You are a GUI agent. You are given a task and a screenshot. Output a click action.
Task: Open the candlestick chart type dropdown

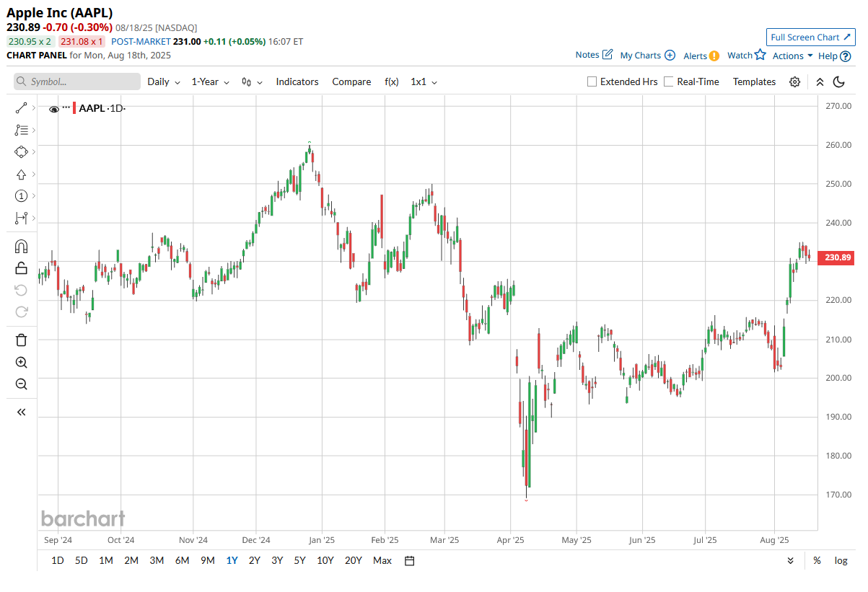(252, 82)
